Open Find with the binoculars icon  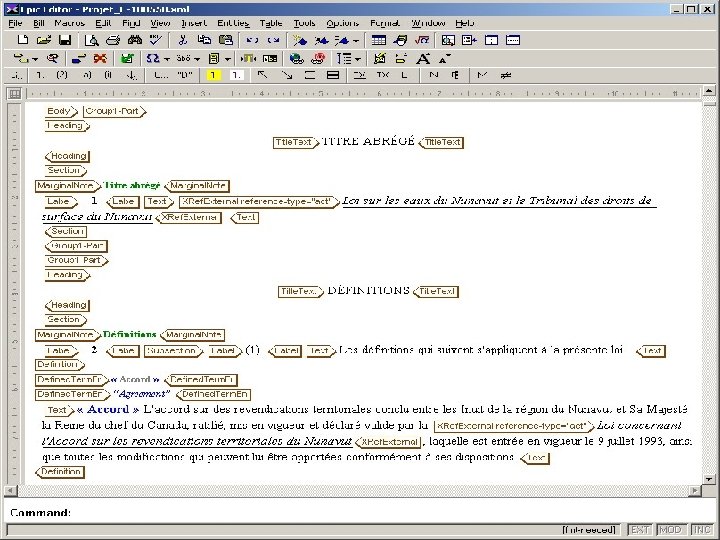point(135,40)
